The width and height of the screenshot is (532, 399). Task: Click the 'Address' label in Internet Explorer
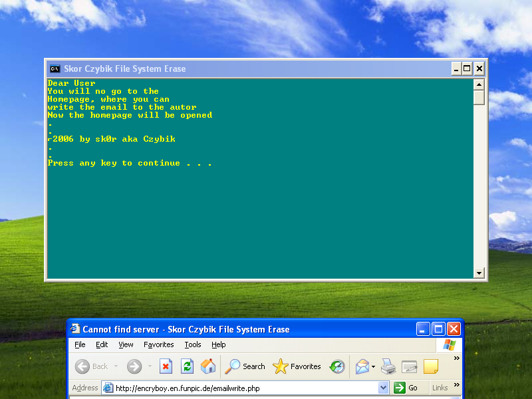click(85, 388)
